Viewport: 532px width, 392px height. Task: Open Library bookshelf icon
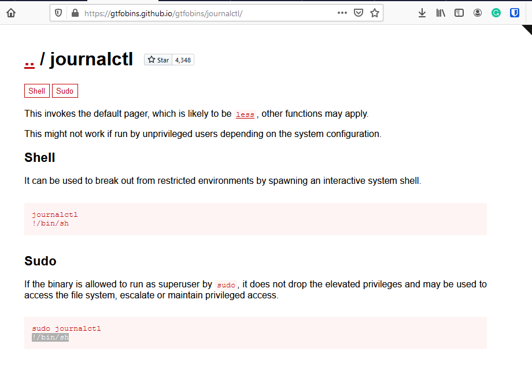[441, 13]
